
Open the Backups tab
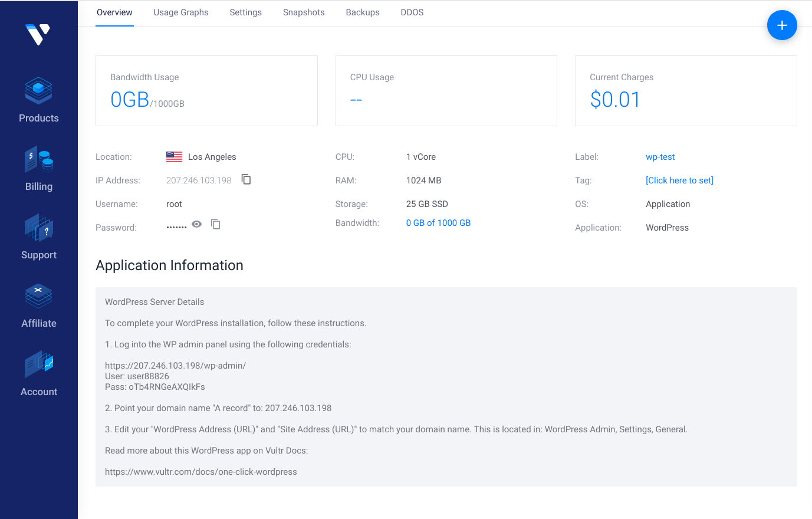click(x=363, y=12)
